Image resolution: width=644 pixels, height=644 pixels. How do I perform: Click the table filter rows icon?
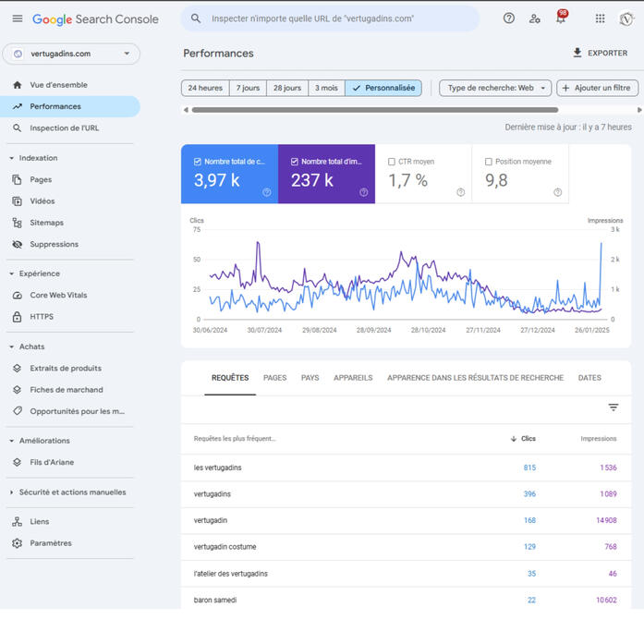(x=613, y=407)
